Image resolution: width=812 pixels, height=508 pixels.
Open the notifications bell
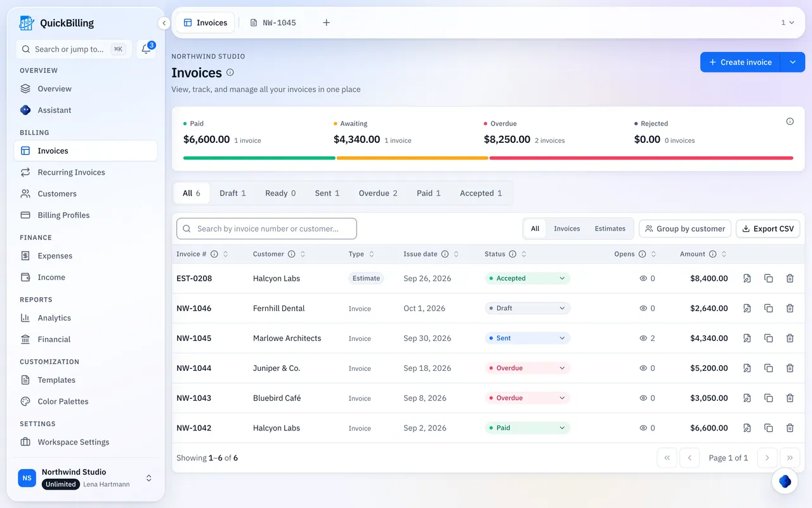click(x=146, y=50)
